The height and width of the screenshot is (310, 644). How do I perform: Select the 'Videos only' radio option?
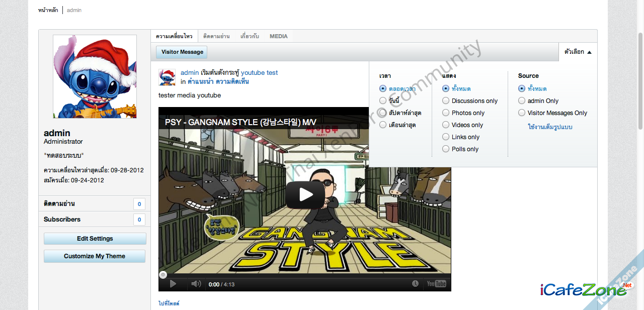tap(446, 125)
